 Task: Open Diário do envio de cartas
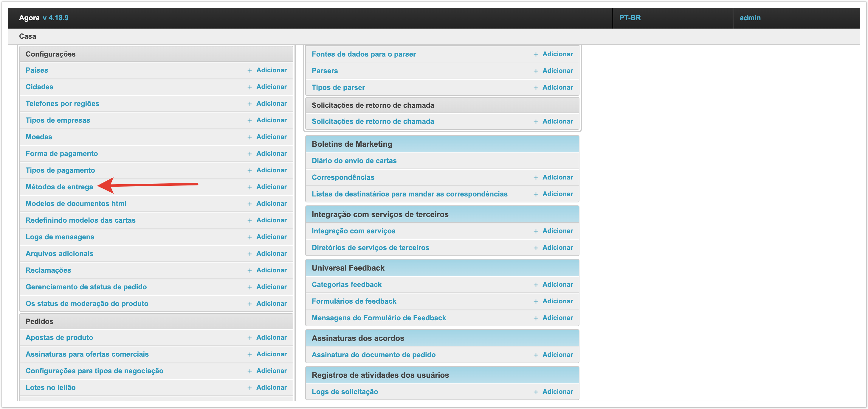click(354, 160)
